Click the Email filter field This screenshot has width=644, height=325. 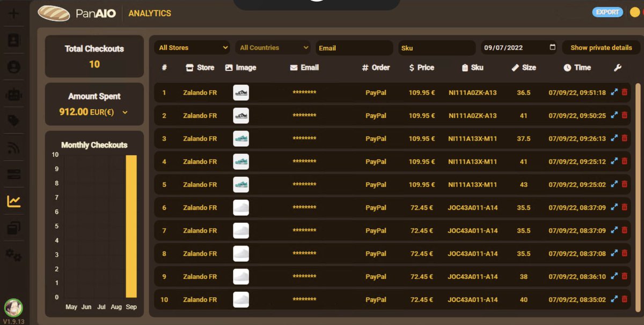[x=355, y=48]
